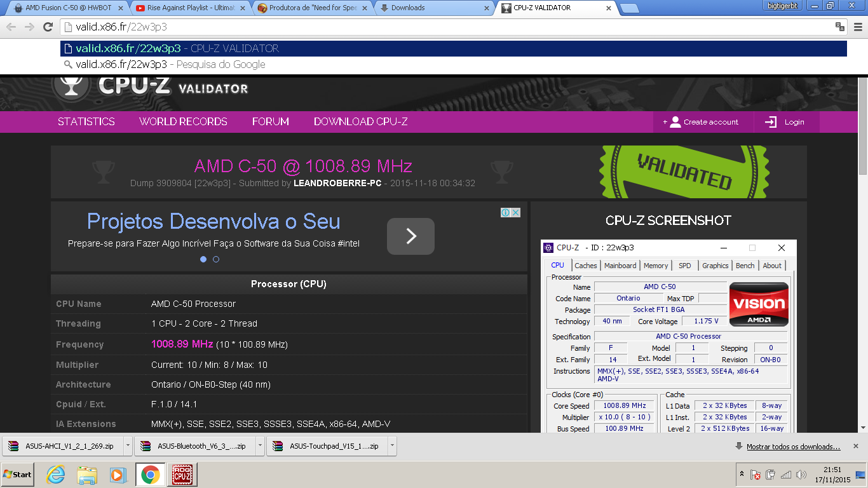Open Windows Explorer folder in taskbar
Viewport: 868px width, 488px height.
click(x=87, y=475)
